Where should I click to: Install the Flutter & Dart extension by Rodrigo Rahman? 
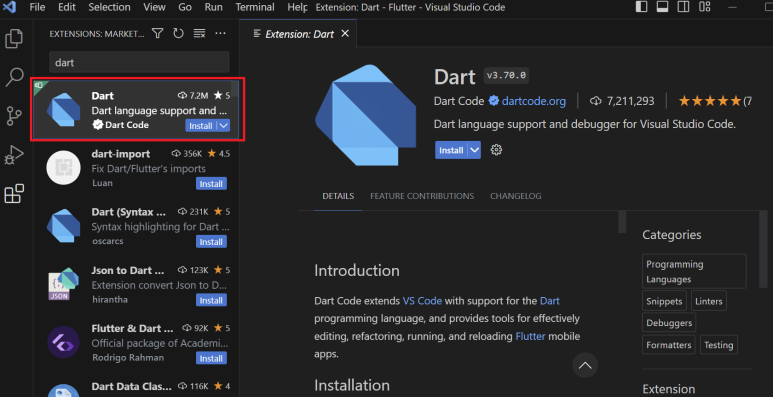[x=211, y=359]
